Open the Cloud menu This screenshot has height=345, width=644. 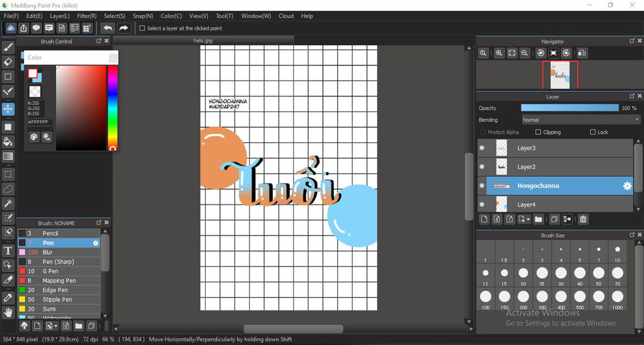click(286, 16)
